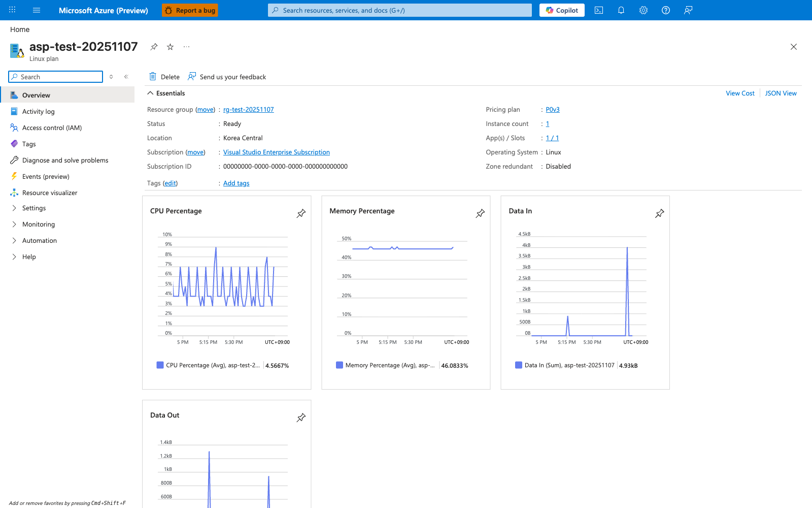812x508 pixels.
Task: Open the notifications bell
Action: (x=621, y=10)
